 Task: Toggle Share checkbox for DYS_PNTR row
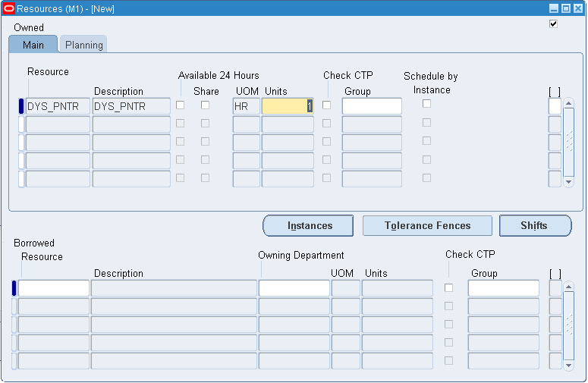point(205,105)
